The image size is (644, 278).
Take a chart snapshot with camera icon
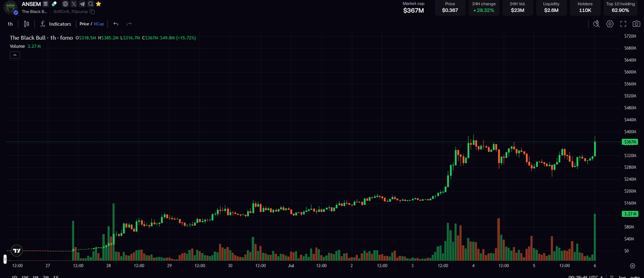coord(636,24)
